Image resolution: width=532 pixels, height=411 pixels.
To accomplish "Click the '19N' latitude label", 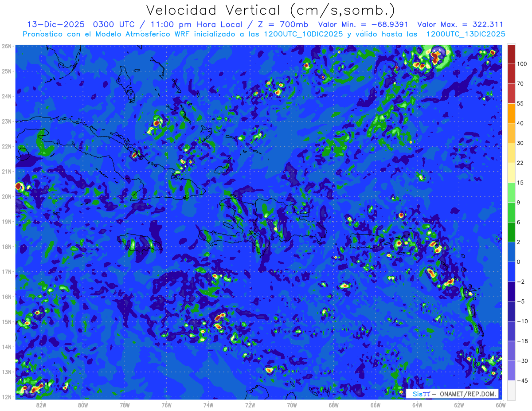I will [x=7, y=221].
